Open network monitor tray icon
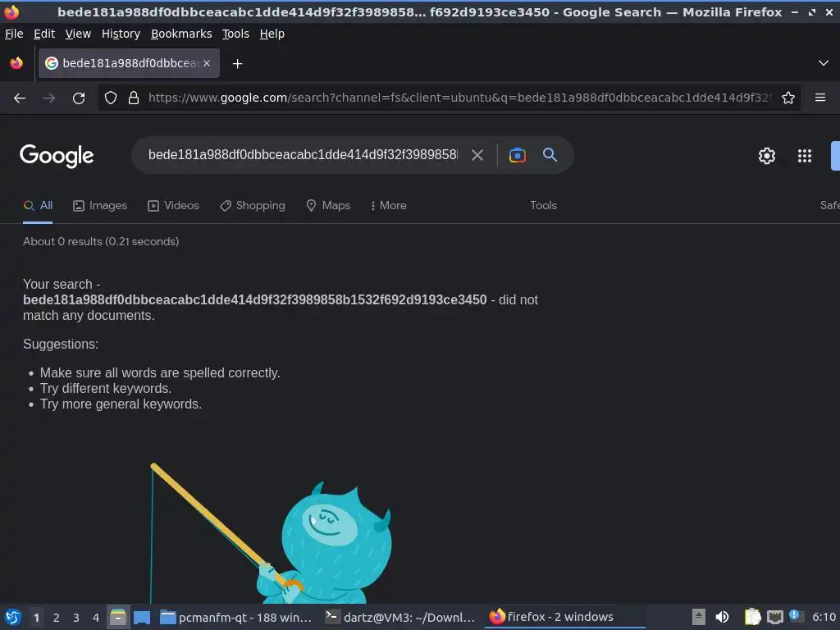 coord(774,617)
